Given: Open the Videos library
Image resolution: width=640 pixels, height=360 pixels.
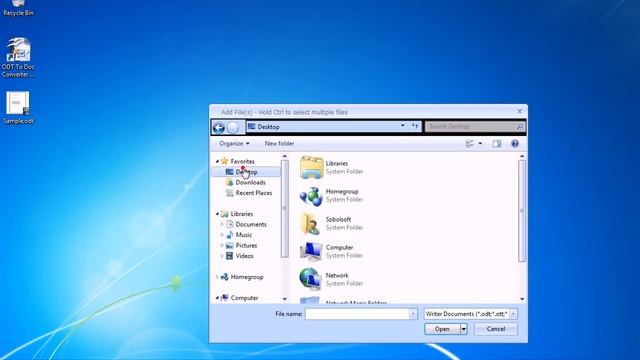Looking at the screenshot, I should coord(244,256).
